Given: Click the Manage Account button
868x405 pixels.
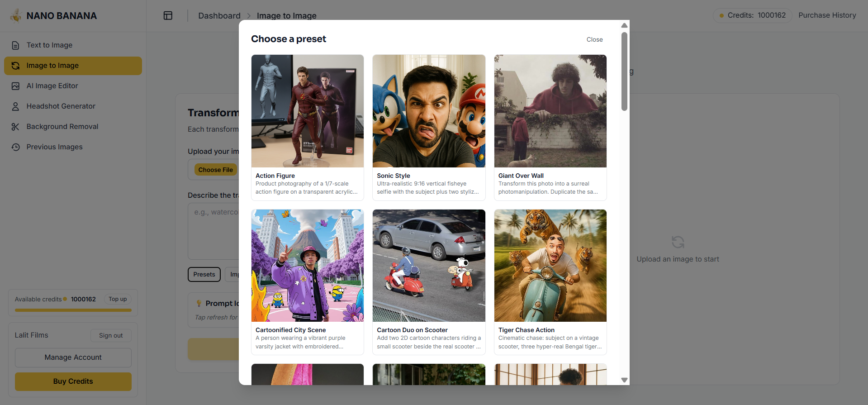Looking at the screenshot, I should coord(73,357).
